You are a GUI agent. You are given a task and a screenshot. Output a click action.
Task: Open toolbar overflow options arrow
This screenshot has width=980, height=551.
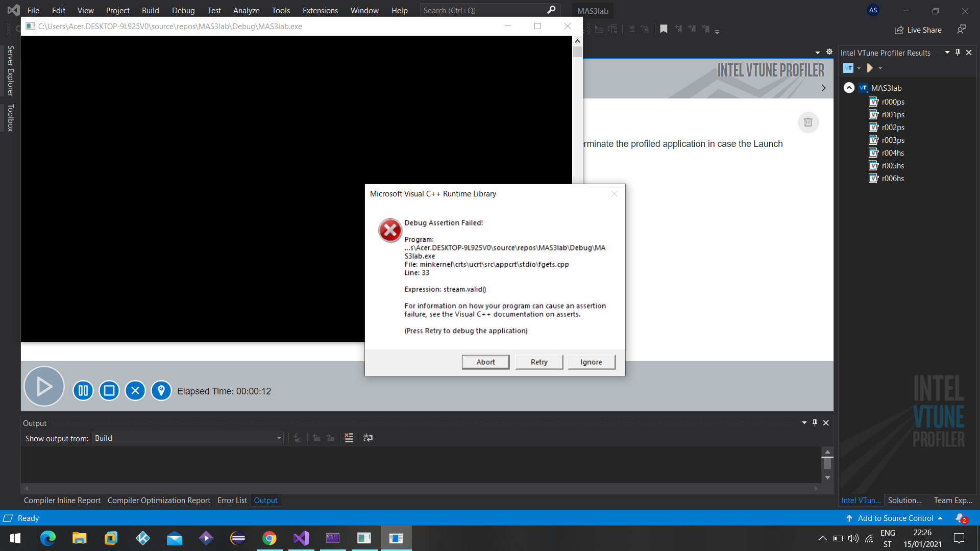[x=717, y=32]
